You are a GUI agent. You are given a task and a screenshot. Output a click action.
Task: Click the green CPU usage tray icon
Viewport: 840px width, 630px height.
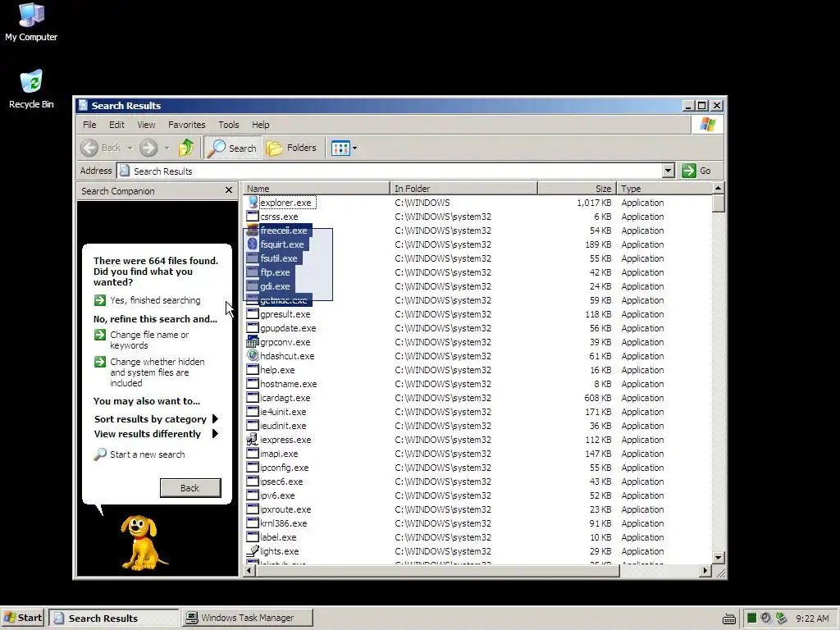751,619
